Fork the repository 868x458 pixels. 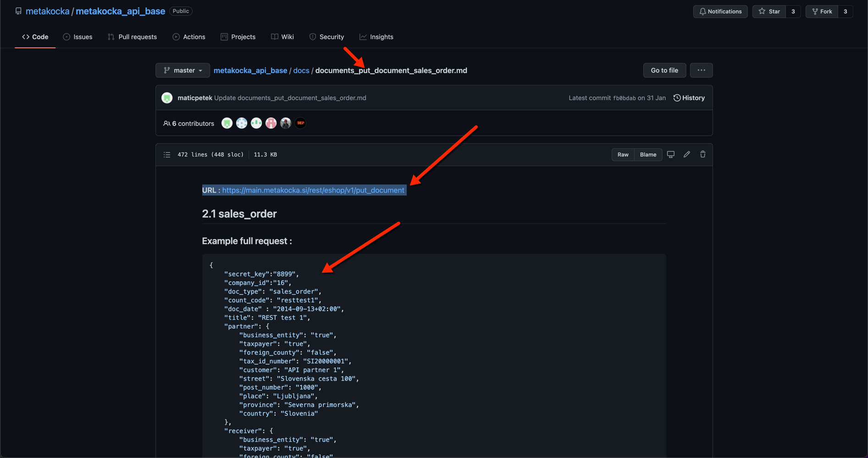[822, 11]
